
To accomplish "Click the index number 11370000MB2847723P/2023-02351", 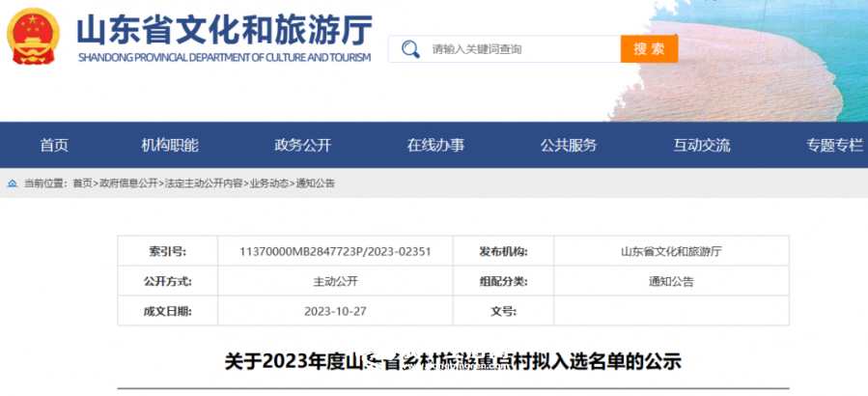I will [x=334, y=252].
